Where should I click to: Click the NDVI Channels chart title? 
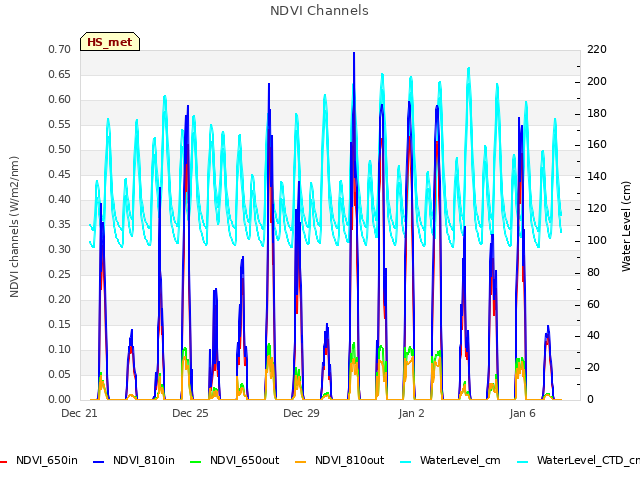319,10
